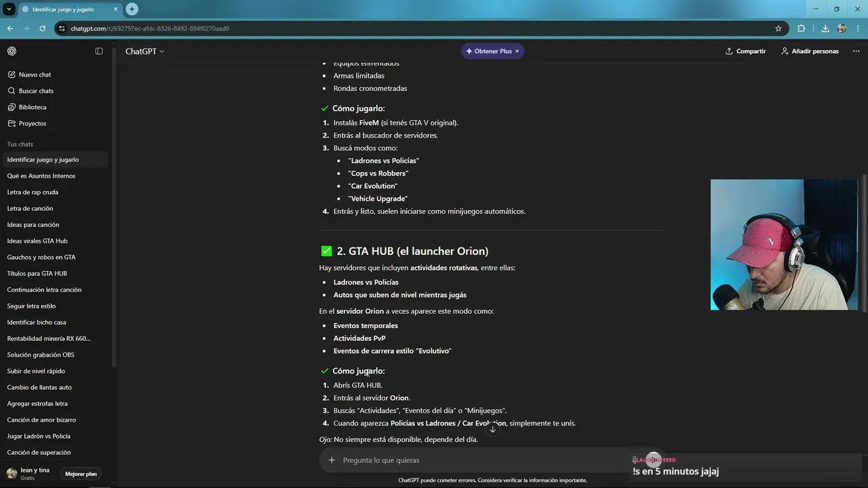Collapse the sidebar with the panel icon
Screen dimensions: 868x488
99,52
